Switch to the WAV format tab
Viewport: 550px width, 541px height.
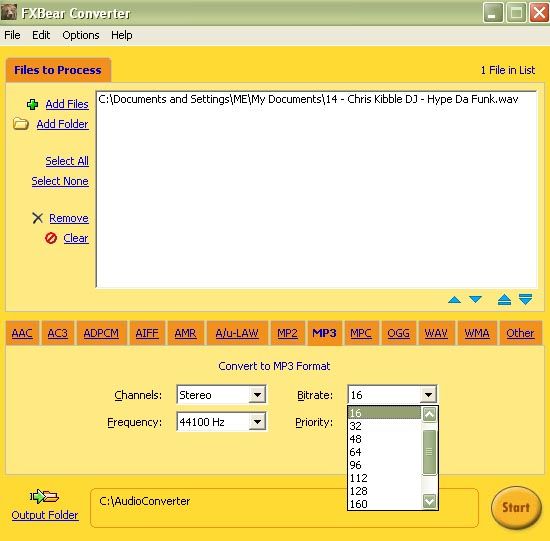(x=436, y=333)
